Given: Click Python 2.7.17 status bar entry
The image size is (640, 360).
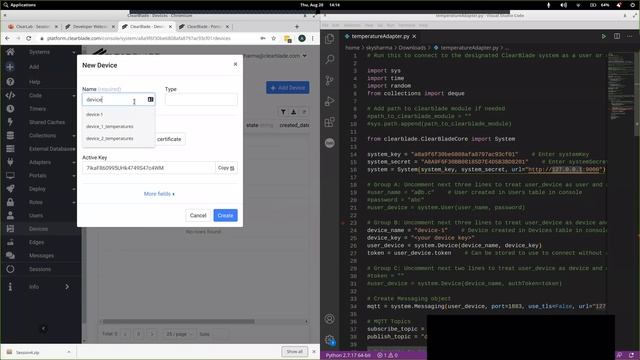Looking at the screenshot, I should [348, 355].
